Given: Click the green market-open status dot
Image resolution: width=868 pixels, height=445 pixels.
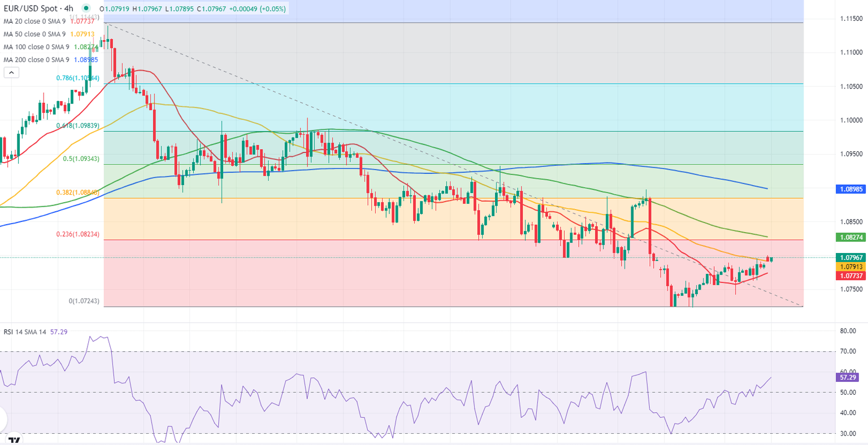Looking at the screenshot, I should tap(86, 8).
